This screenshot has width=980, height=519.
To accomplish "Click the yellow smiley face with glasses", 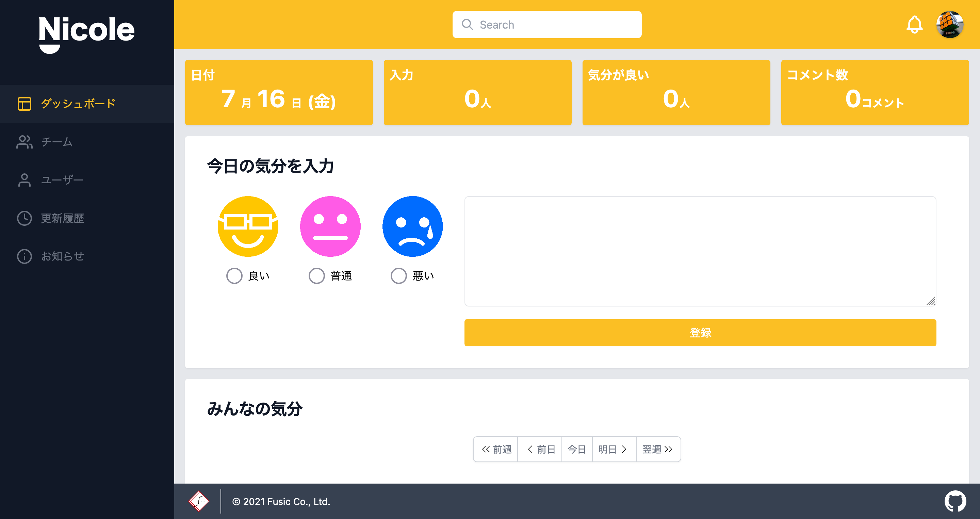I will [x=248, y=226].
